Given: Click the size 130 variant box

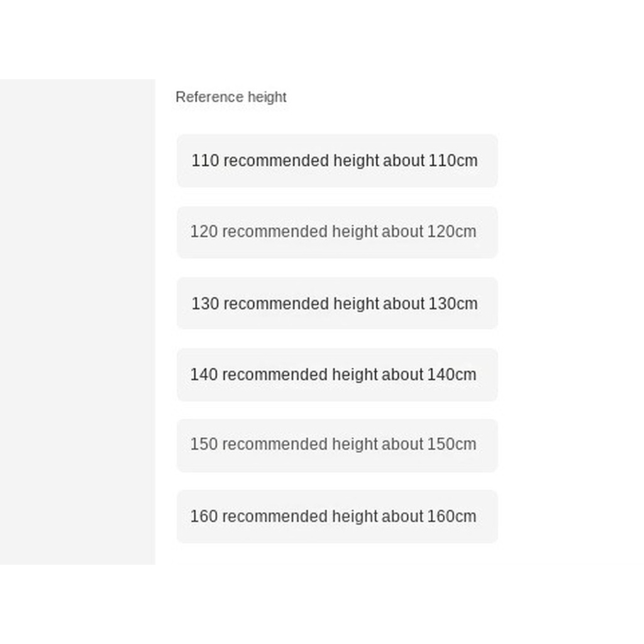Looking at the screenshot, I should tap(336, 303).
